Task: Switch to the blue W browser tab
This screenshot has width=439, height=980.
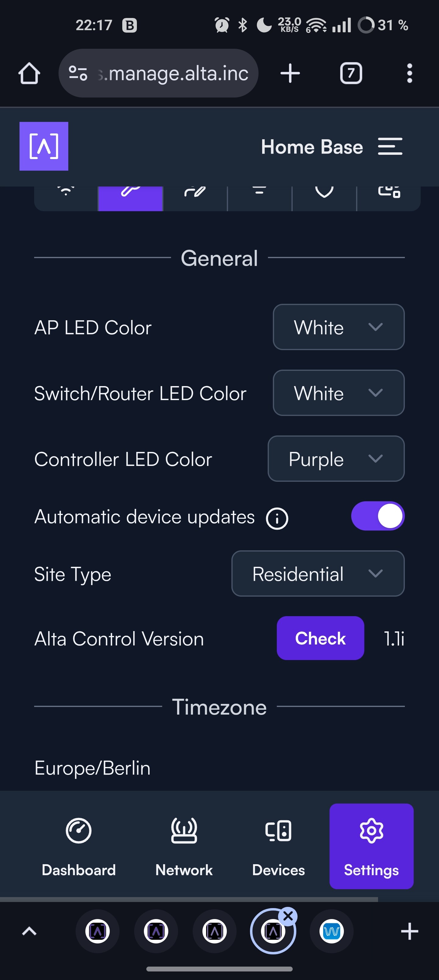Action: [x=331, y=931]
